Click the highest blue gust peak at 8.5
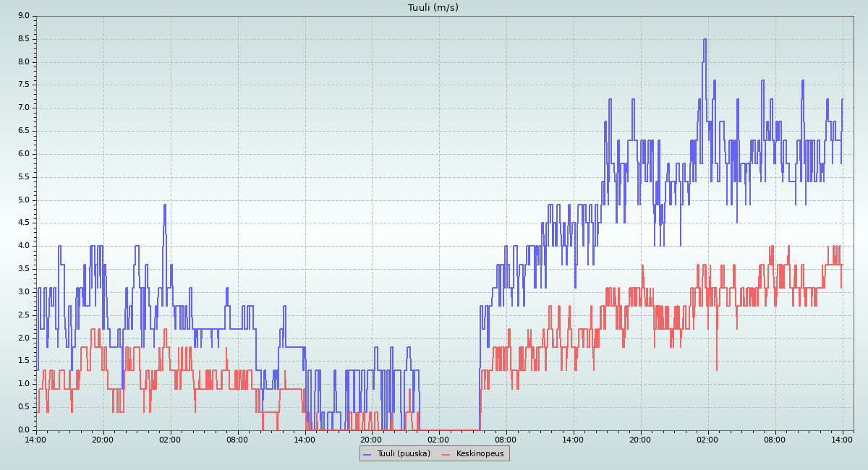This screenshot has height=470, width=868. (x=705, y=40)
